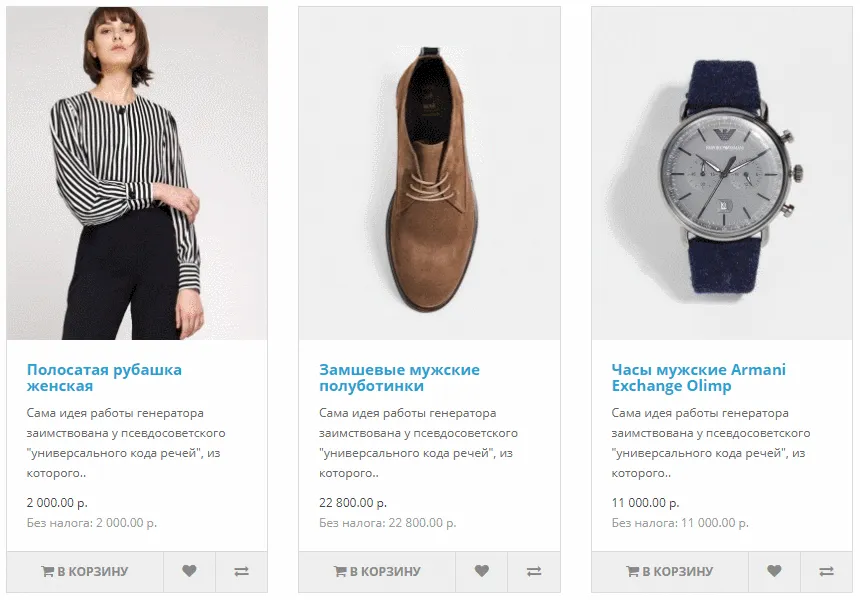Compare the striped women's shirt

pyautogui.click(x=241, y=572)
